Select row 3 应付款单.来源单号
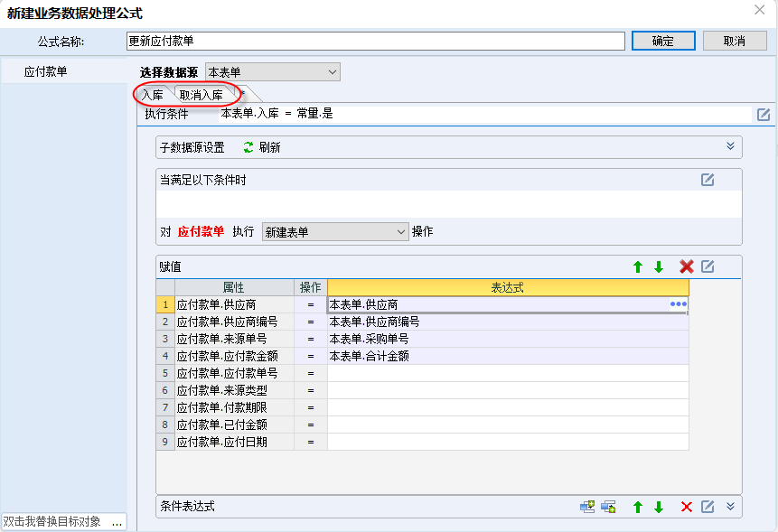 click(x=234, y=339)
